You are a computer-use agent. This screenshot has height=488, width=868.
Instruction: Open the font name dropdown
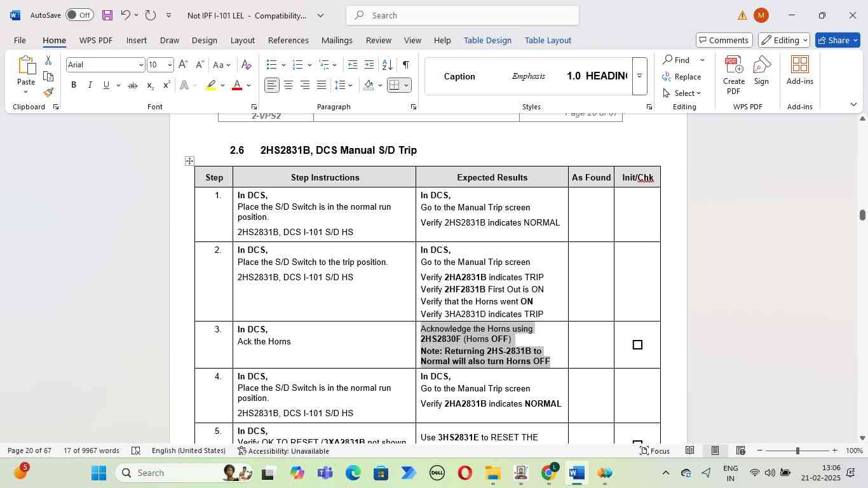[x=141, y=65]
